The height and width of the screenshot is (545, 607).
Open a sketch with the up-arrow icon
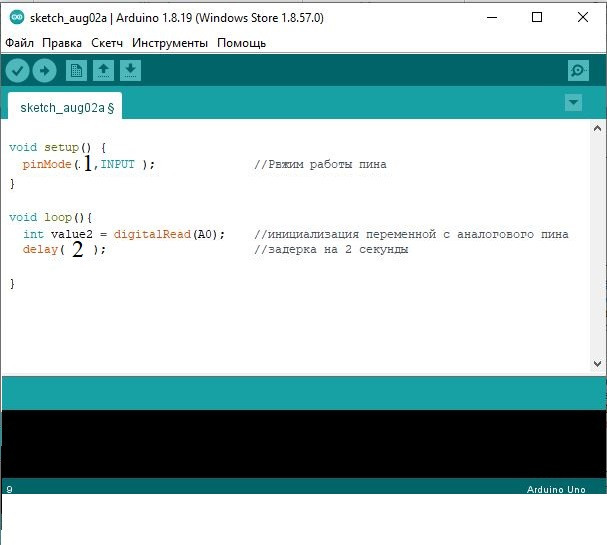click(103, 70)
